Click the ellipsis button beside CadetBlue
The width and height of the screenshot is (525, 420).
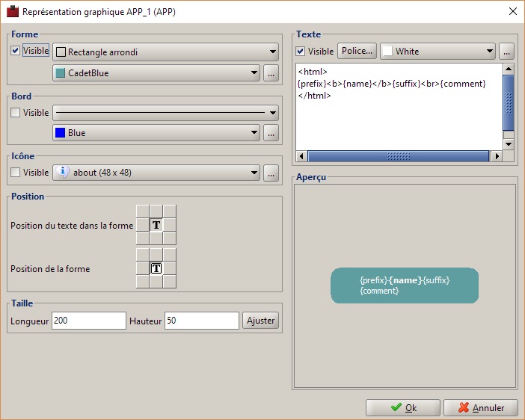271,73
